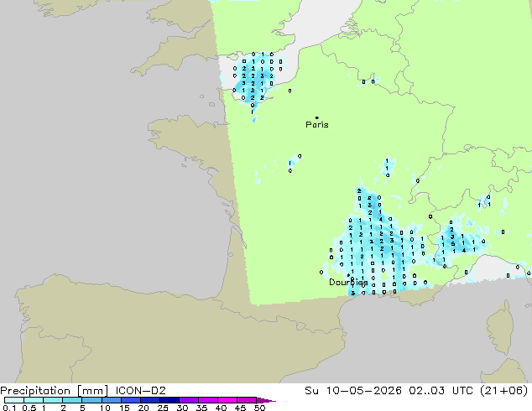Screen dimensions: 532x411
Task: Click the Dourbies location label
Action: (x=348, y=282)
